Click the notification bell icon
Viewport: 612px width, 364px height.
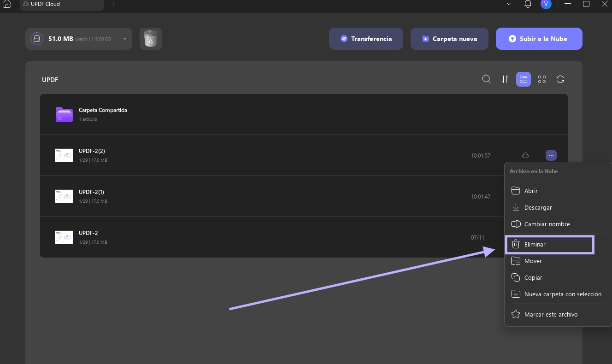coord(528,4)
